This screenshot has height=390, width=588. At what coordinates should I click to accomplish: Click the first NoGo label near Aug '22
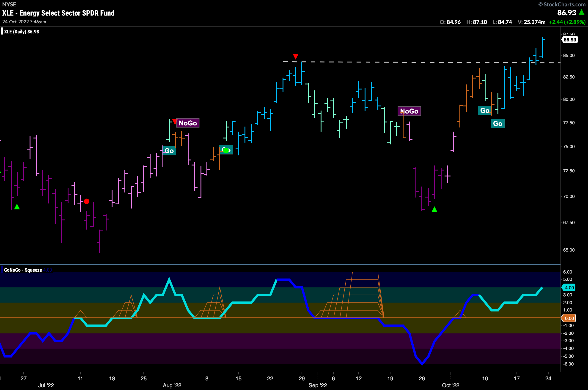(188, 123)
